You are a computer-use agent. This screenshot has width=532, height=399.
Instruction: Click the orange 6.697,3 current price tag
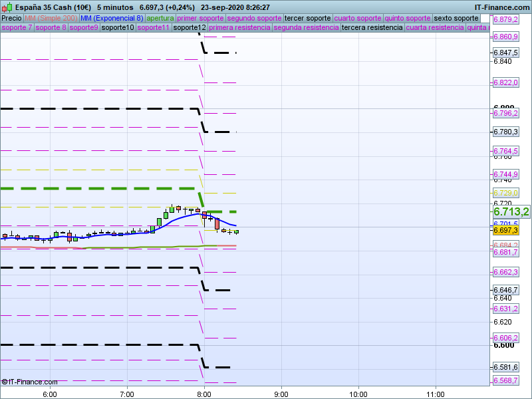(505, 230)
